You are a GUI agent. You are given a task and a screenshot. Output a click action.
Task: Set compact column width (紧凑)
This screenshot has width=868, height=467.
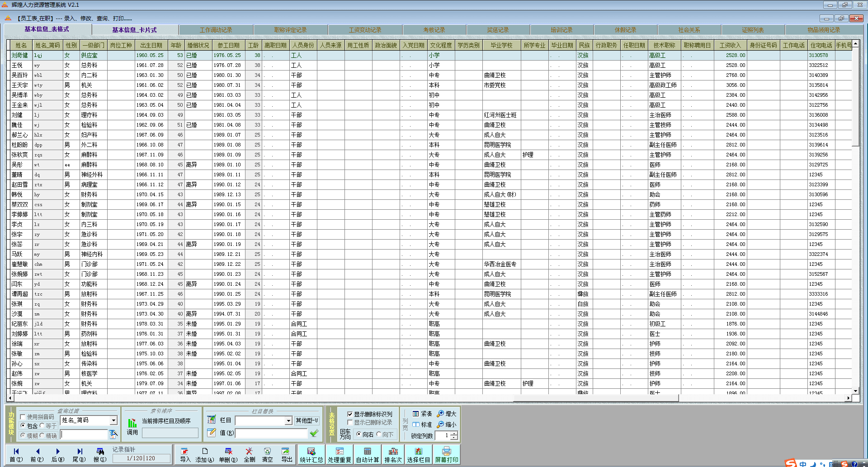422,414
